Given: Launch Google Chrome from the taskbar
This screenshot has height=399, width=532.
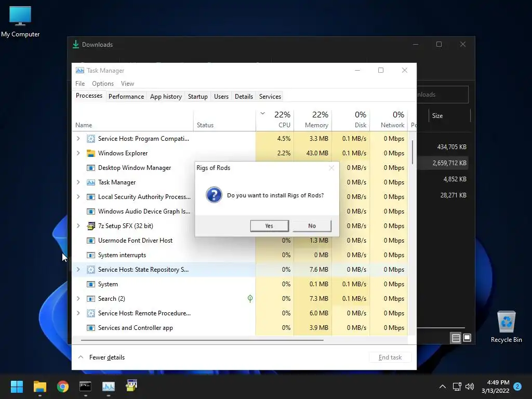Looking at the screenshot, I should (x=63, y=386).
